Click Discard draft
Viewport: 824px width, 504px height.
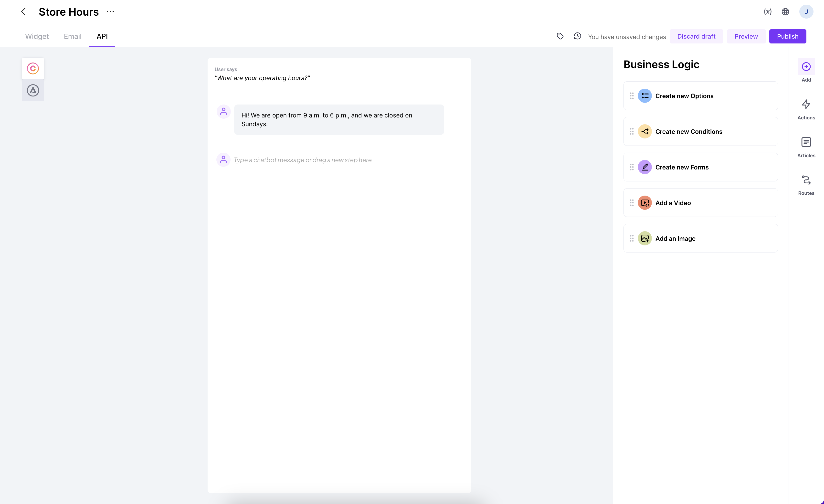tap(696, 36)
